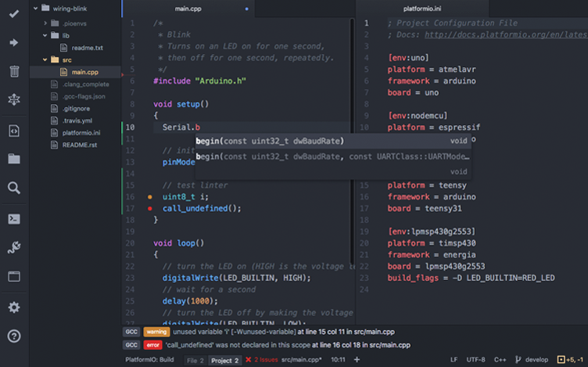The width and height of the screenshot is (588, 367).
Task: Toggle linter File scope in status bar
Action: tap(195, 360)
